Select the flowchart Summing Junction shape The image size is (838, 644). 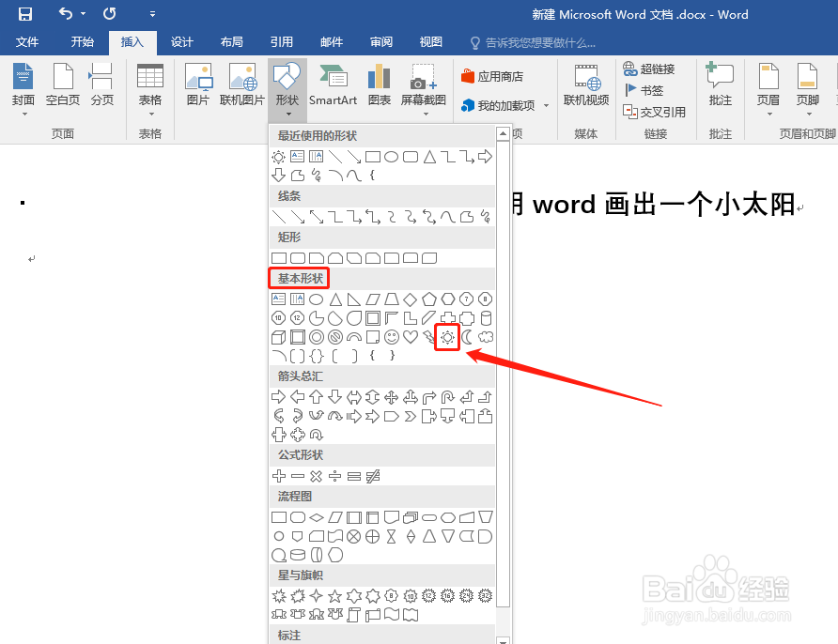[x=354, y=536]
